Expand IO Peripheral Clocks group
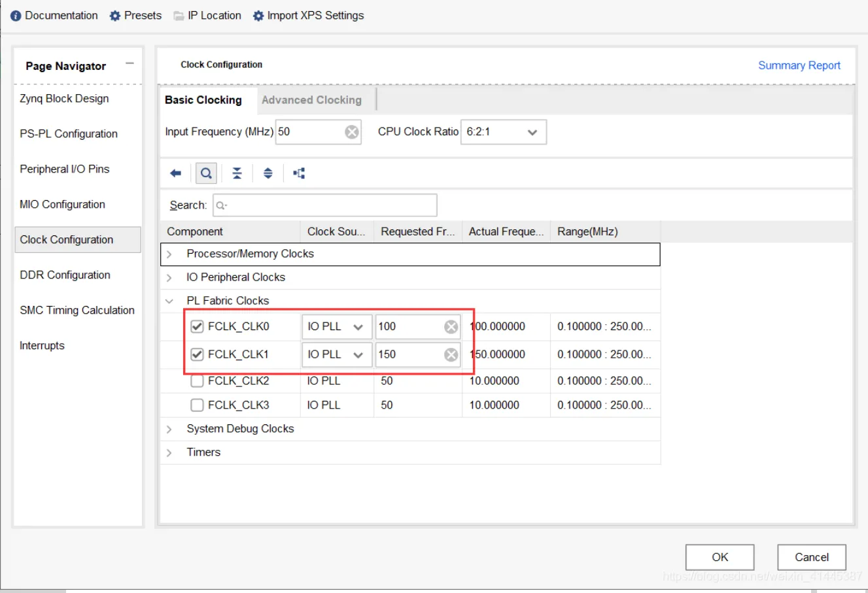868x593 pixels. [x=169, y=278]
